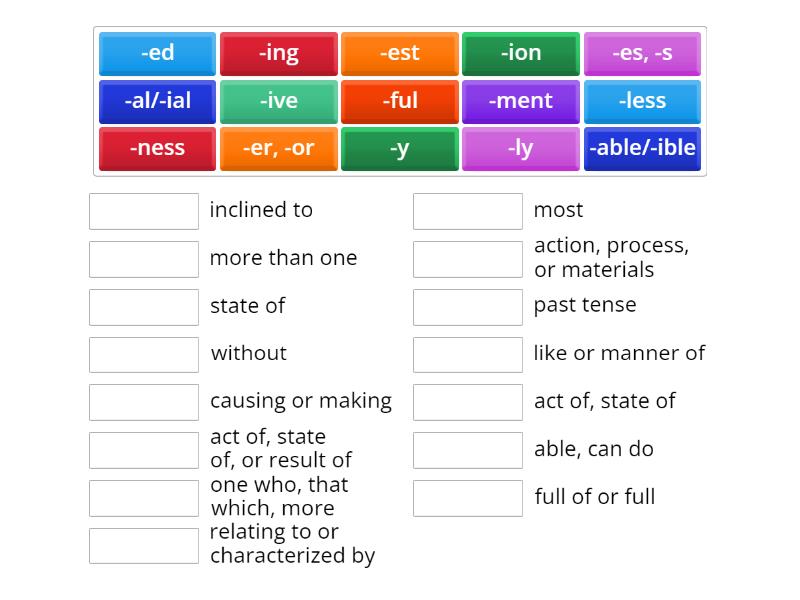
Task: Select the -able/-ible suffix tile
Action: [x=642, y=148]
